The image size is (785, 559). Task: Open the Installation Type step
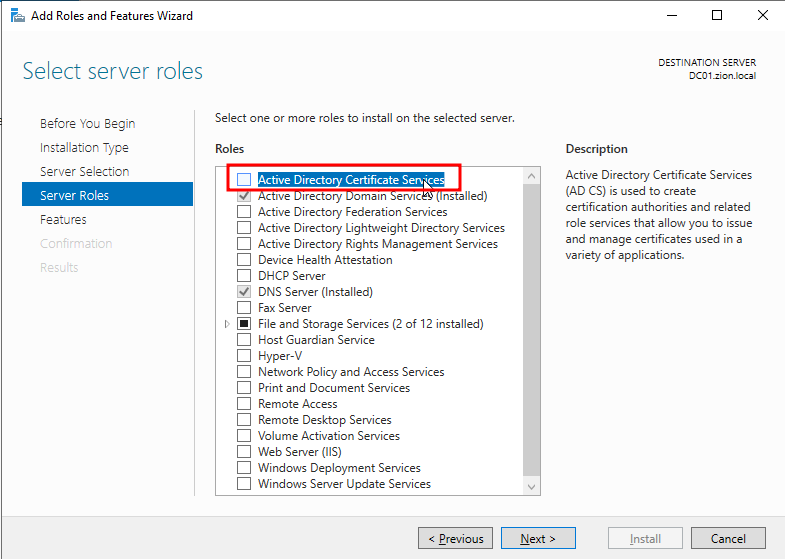[x=84, y=148]
